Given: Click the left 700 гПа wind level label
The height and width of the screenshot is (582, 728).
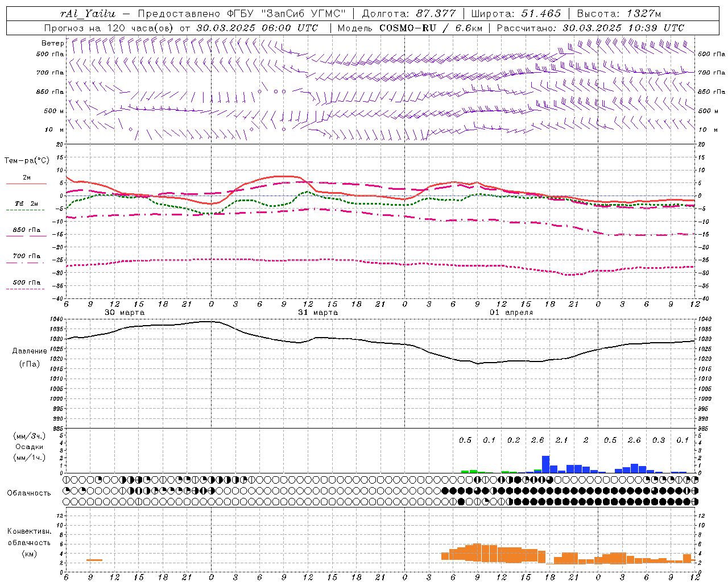Looking at the screenshot, I should [50, 73].
